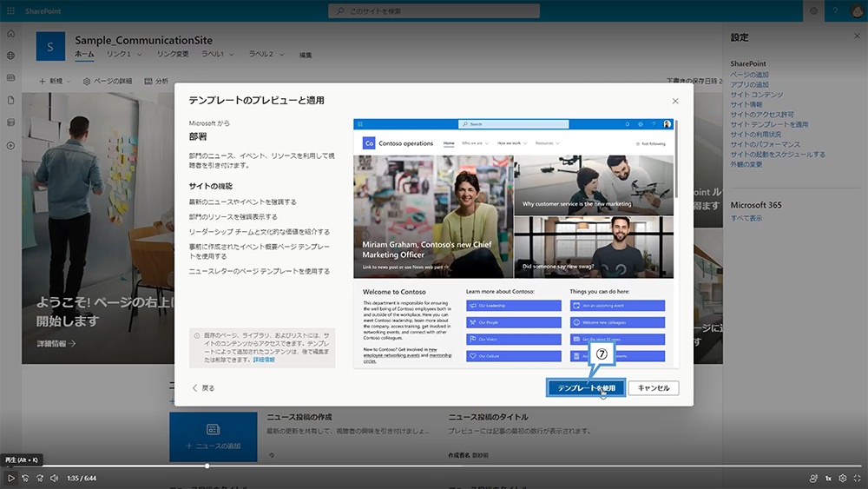868x489 pixels.
Task: Open the audio enhancement person-voice icon in player
Action: coord(812,478)
